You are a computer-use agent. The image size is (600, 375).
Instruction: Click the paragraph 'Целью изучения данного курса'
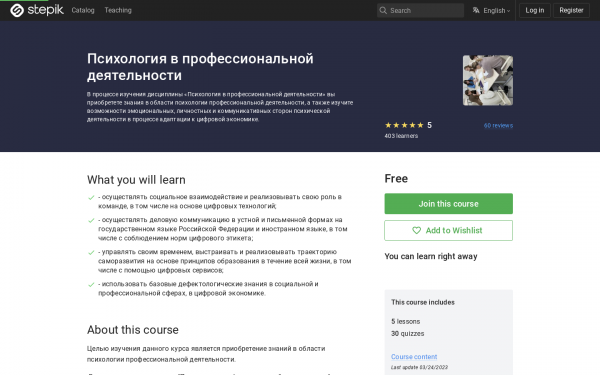tap(206, 354)
